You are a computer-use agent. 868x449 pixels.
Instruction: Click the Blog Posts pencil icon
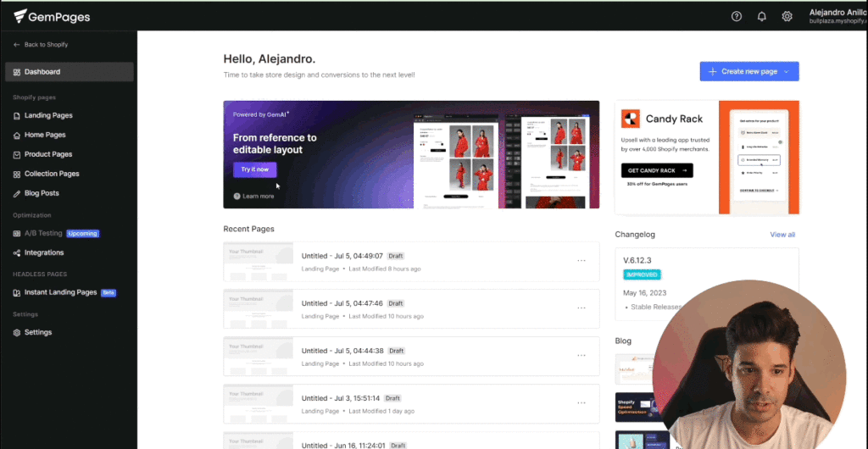pos(17,193)
